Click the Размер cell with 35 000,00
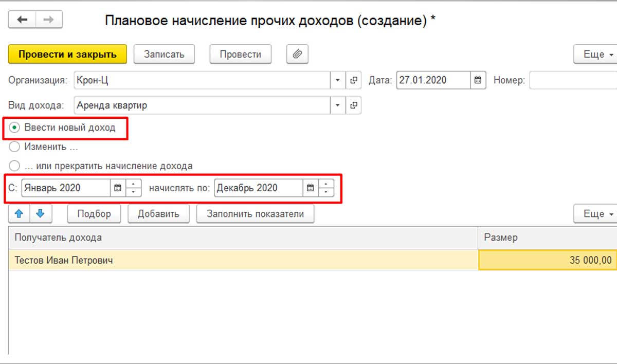 (547, 261)
